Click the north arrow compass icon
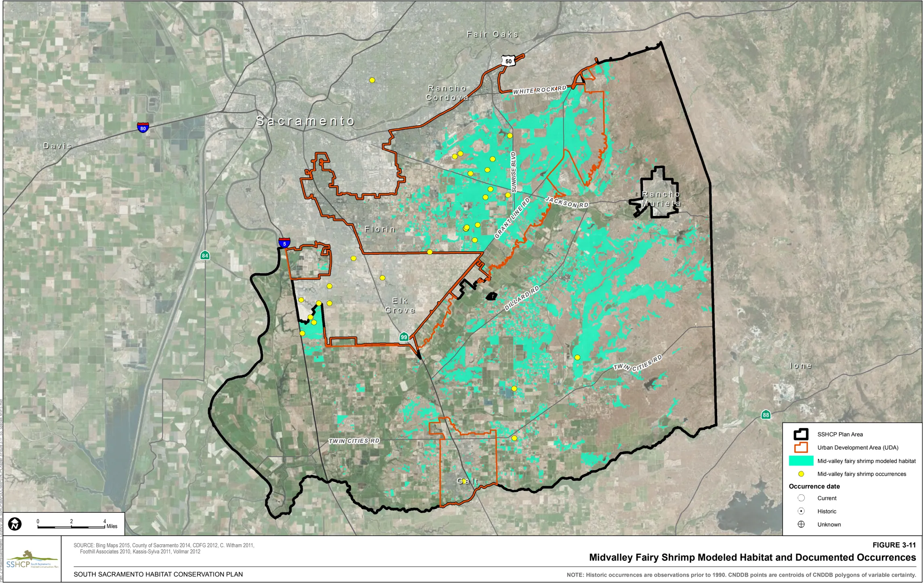 (15, 524)
